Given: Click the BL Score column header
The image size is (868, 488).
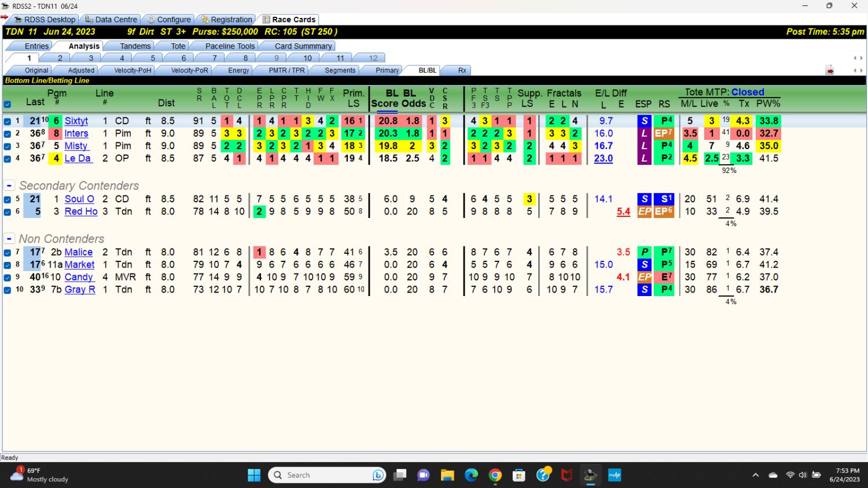Looking at the screenshot, I should [x=384, y=98].
